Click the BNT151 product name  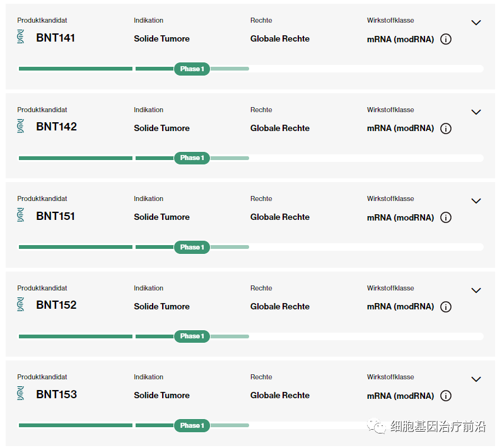tap(55, 216)
